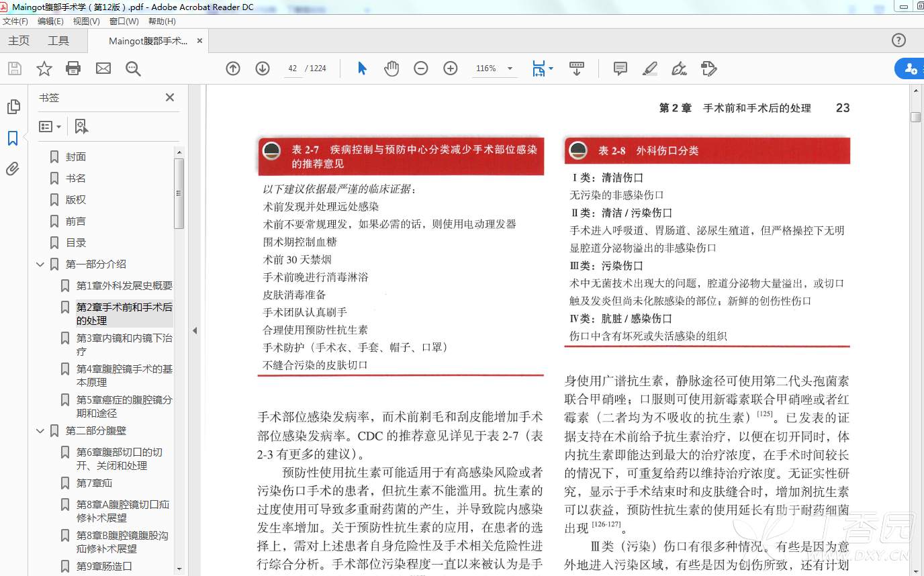The width and height of the screenshot is (924, 576).
Task: Jump to 版权 bookmark
Action: [x=76, y=199]
